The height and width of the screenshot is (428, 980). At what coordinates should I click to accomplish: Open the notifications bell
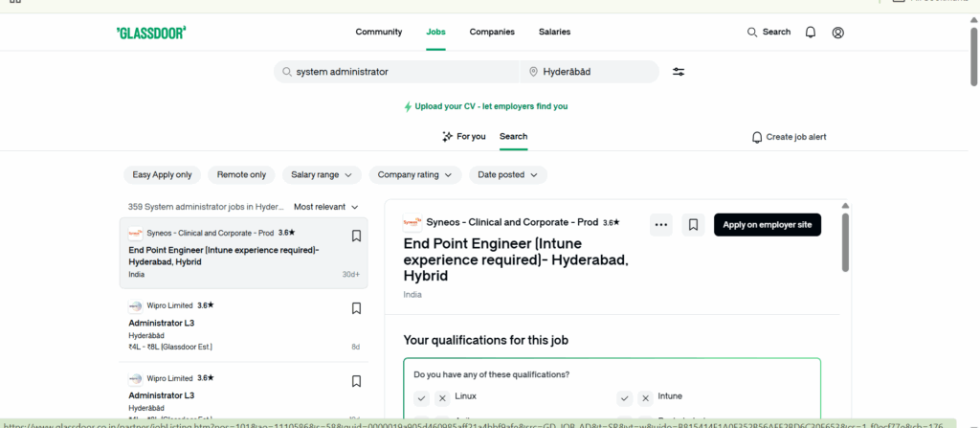pos(810,33)
